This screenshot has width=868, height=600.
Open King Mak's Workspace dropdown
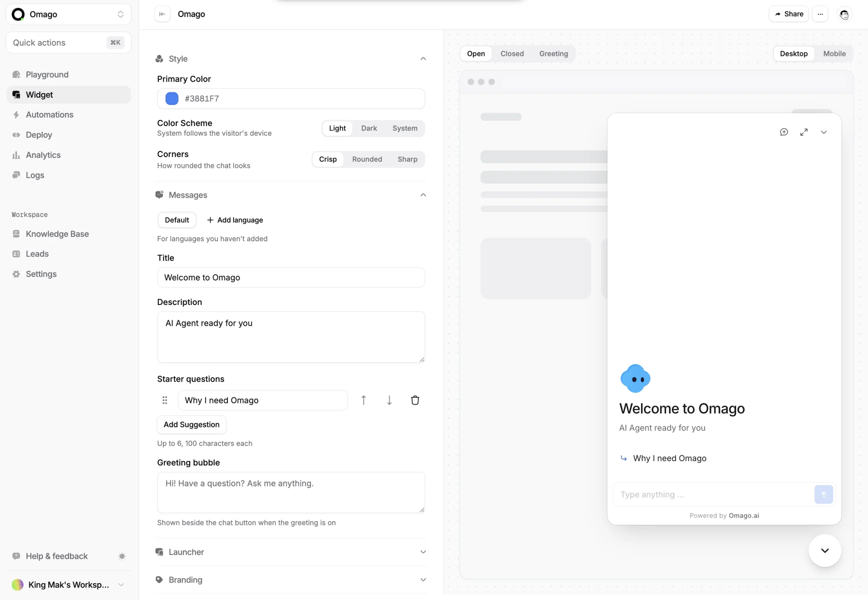tap(69, 584)
